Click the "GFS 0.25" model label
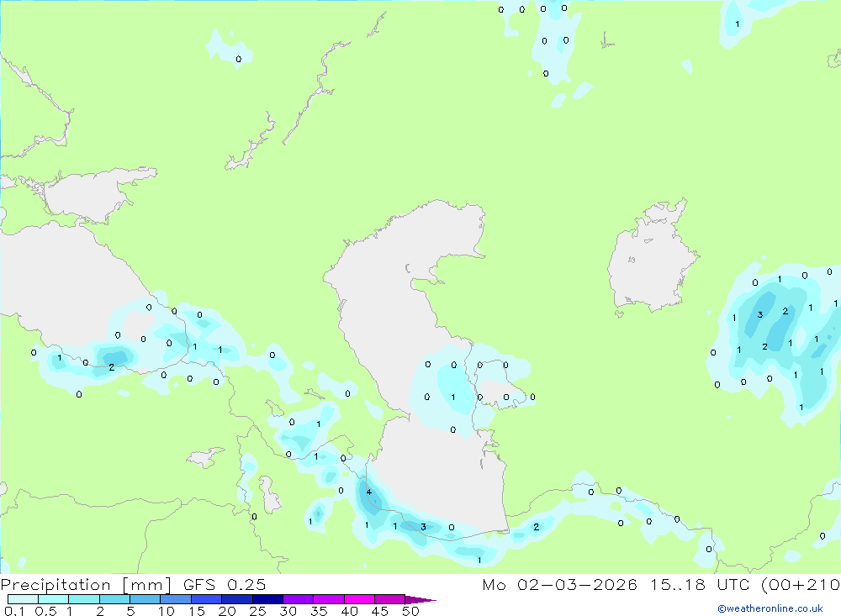The image size is (841, 616). point(225,585)
